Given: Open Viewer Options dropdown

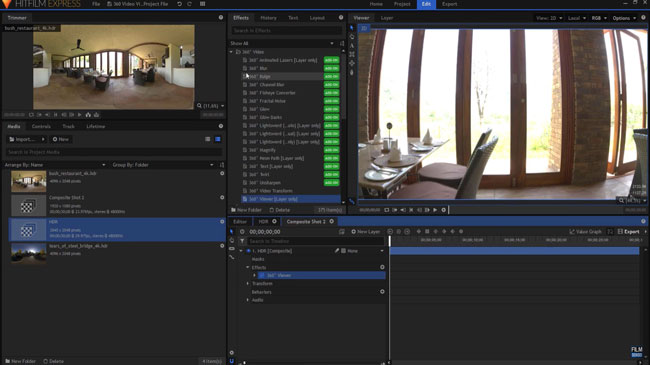Looking at the screenshot, I should tap(624, 18).
